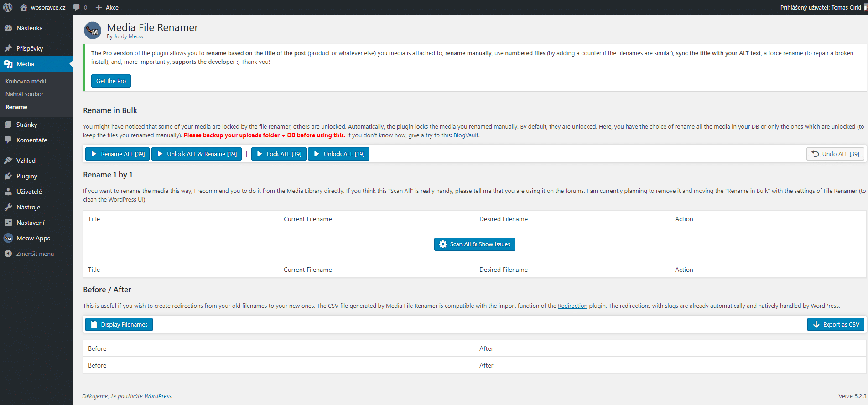Click the Unlock ALL [39] button
The height and width of the screenshot is (405, 868).
point(339,154)
